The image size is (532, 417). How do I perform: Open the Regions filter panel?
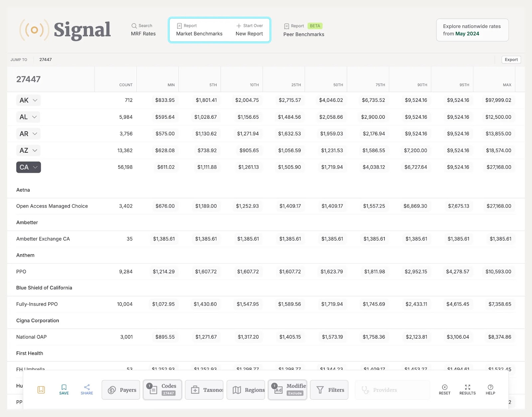(x=246, y=390)
